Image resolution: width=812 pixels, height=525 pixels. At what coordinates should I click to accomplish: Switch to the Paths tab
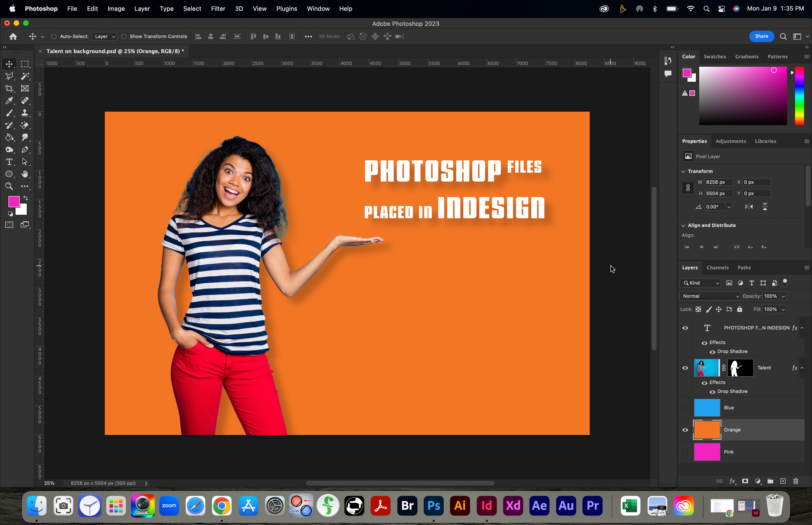pos(744,268)
